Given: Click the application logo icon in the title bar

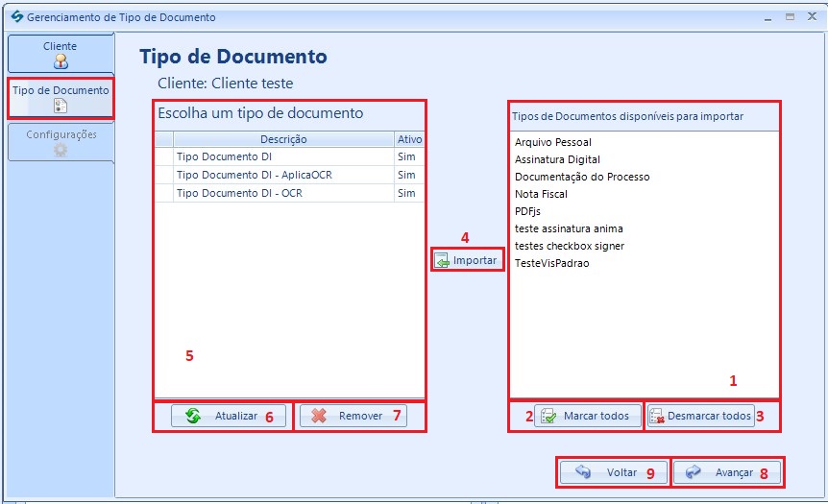Looking at the screenshot, I should click(x=17, y=17).
